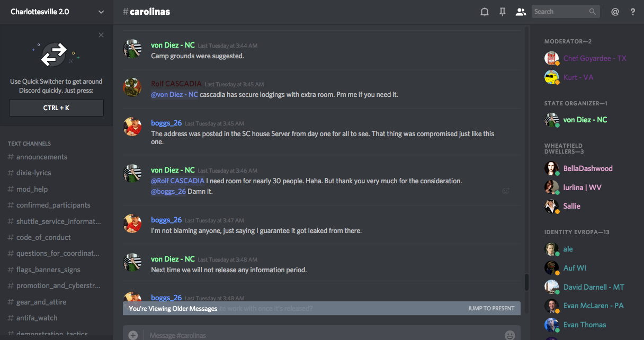Open Chef Goyardee - TX member profile

[595, 58]
